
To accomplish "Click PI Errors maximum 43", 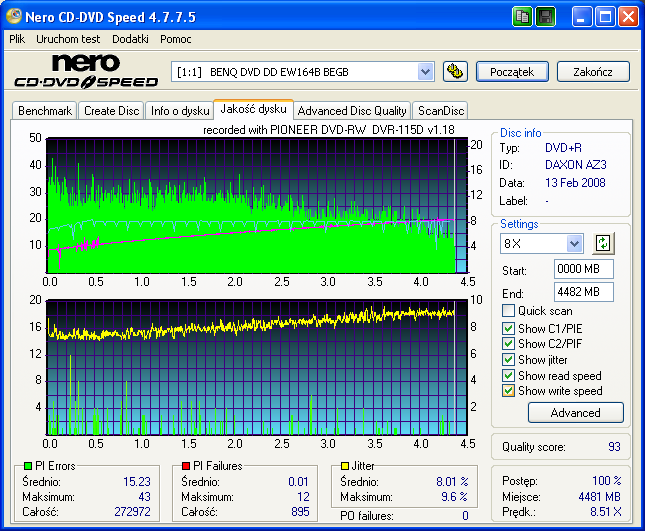I will tap(144, 497).
